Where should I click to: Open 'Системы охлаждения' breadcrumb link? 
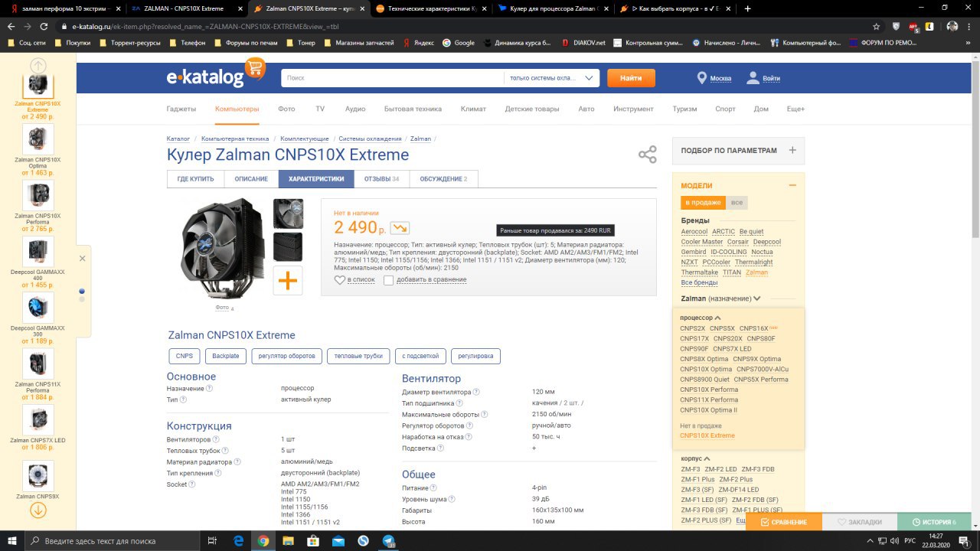[x=370, y=139]
